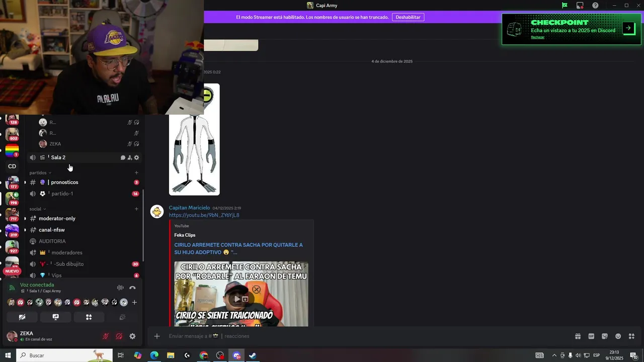This screenshot has height=362, width=644.
Task: Join the moderadores voice channel
Action: pyautogui.click(x=84, y=252)
